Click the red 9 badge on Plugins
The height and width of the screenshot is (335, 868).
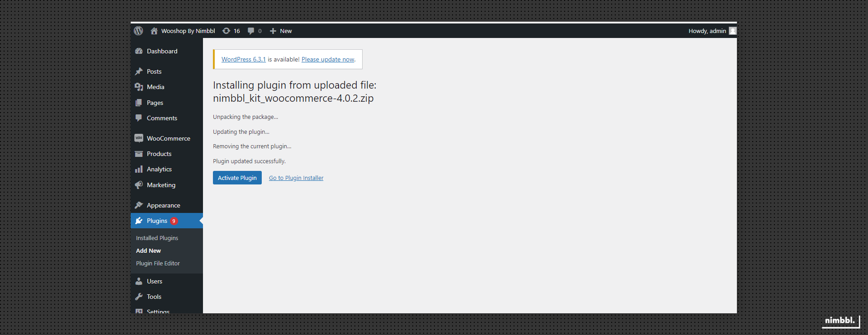[174, 221]
